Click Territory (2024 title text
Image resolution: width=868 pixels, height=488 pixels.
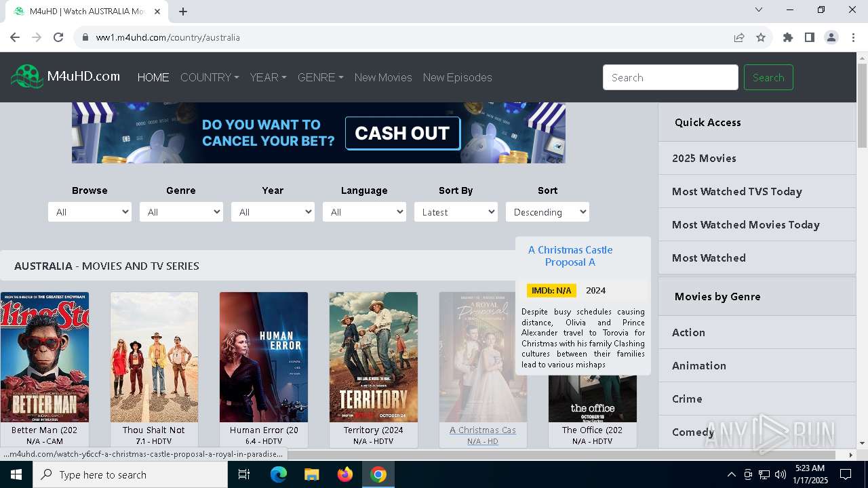point(374,430)
